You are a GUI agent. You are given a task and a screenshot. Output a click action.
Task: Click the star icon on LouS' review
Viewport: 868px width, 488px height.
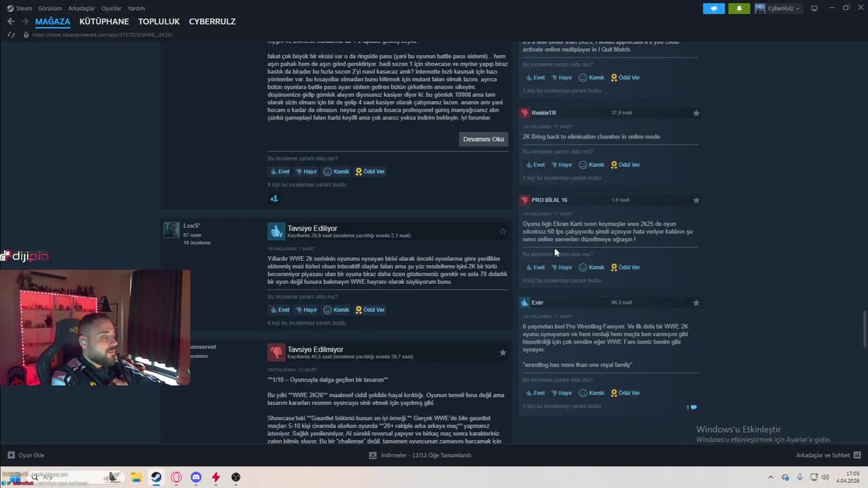502,232
